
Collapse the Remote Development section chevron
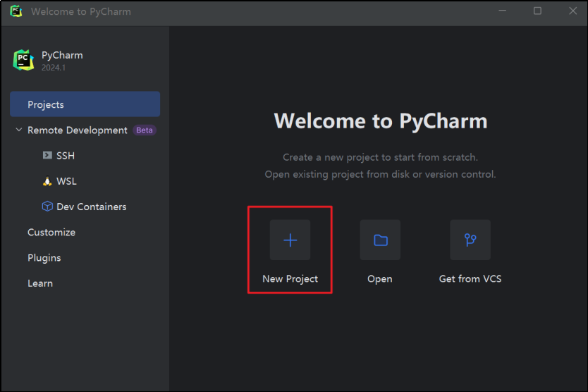coord(19,130)
